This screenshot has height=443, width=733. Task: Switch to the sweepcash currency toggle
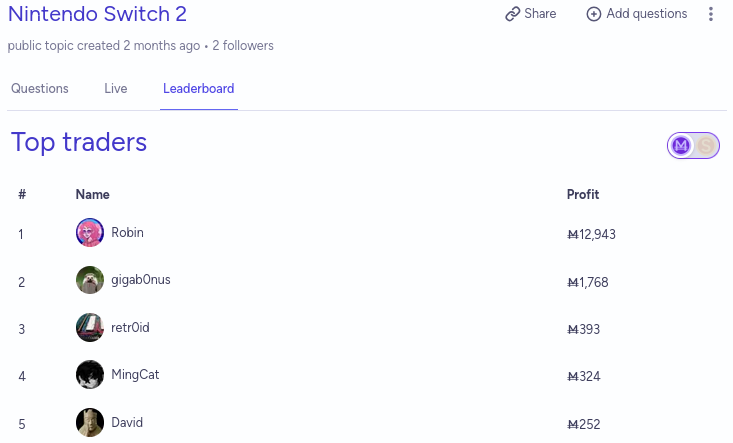[707, 146]
